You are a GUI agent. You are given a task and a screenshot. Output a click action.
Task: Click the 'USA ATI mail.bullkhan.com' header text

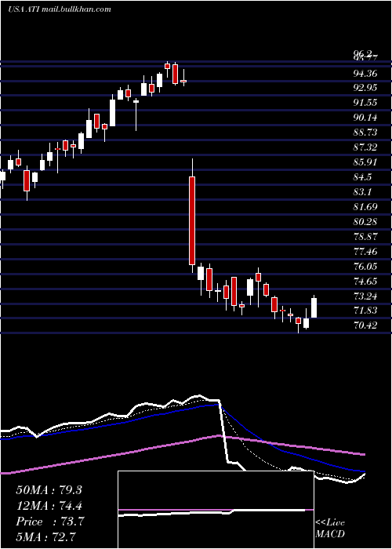[x=59, y=9]
